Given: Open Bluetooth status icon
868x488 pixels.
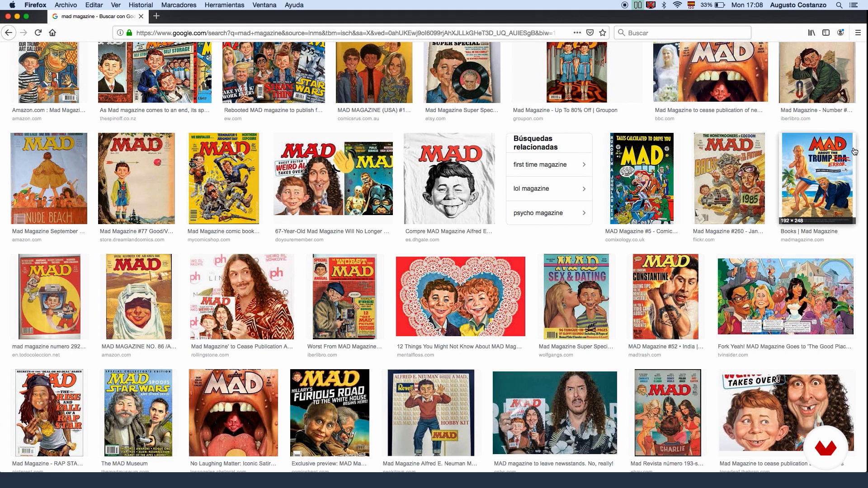Looking at the screenshot, I should click(x=664, y=5).
